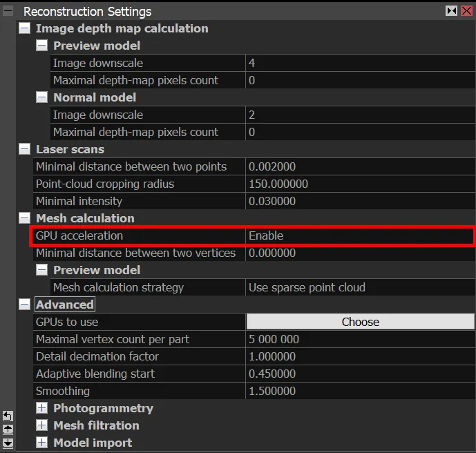Collapse Image depth map calculation section
The width and height of the screenshot is (476, 453).
coord(24,28)
